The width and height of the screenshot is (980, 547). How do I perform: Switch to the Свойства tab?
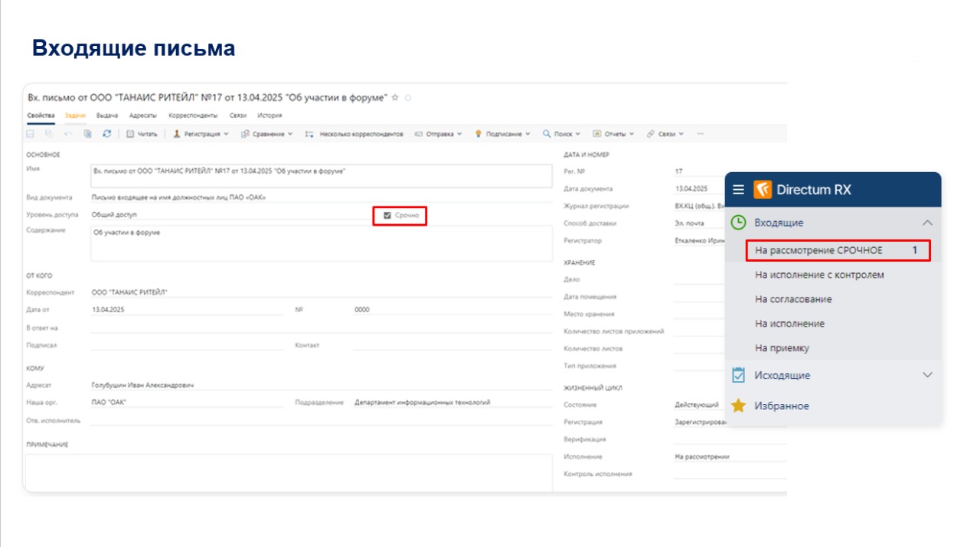tap(41, 116)
